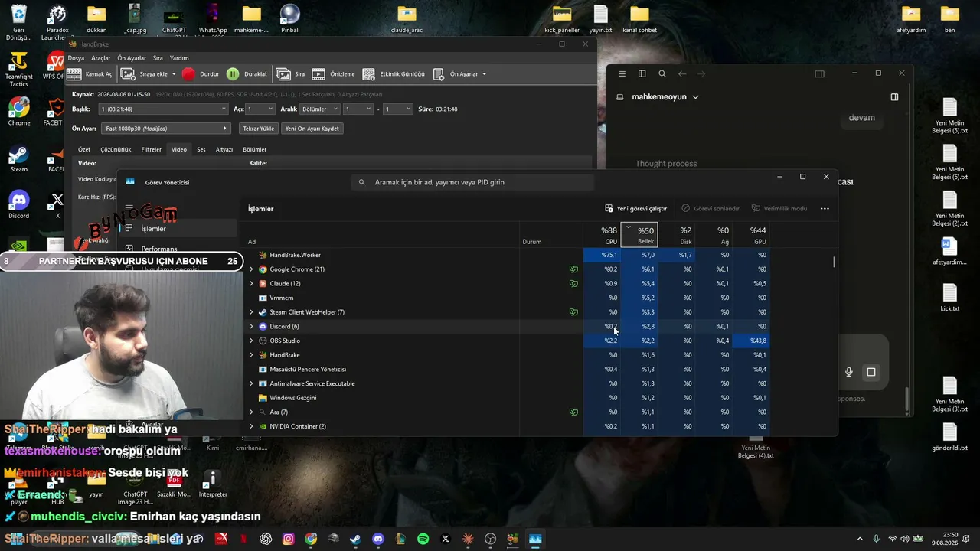This screenshot has height=551, width=980.
Task: Open Spotify from the taskbar
Action: [x=423, y=539]
